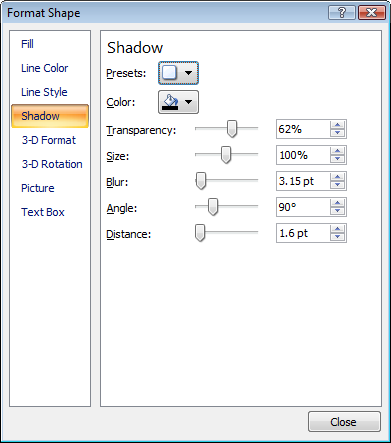Increase Distance with the up spinner arrow
The height and width of the screenshot is (443, 391).
pos(337,229)
